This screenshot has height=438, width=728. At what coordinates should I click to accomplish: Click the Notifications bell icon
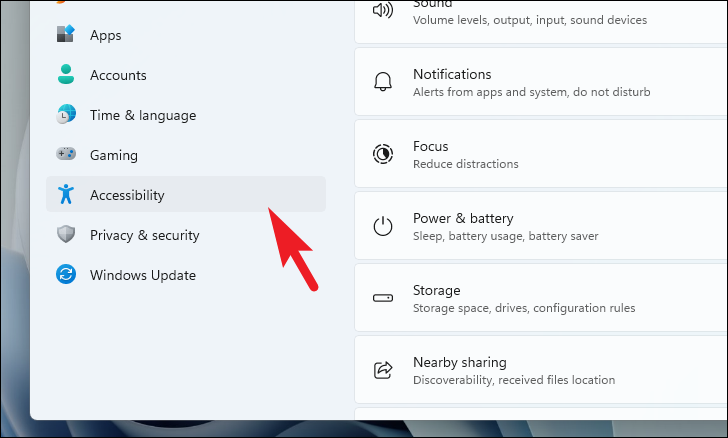click(383, 82)
